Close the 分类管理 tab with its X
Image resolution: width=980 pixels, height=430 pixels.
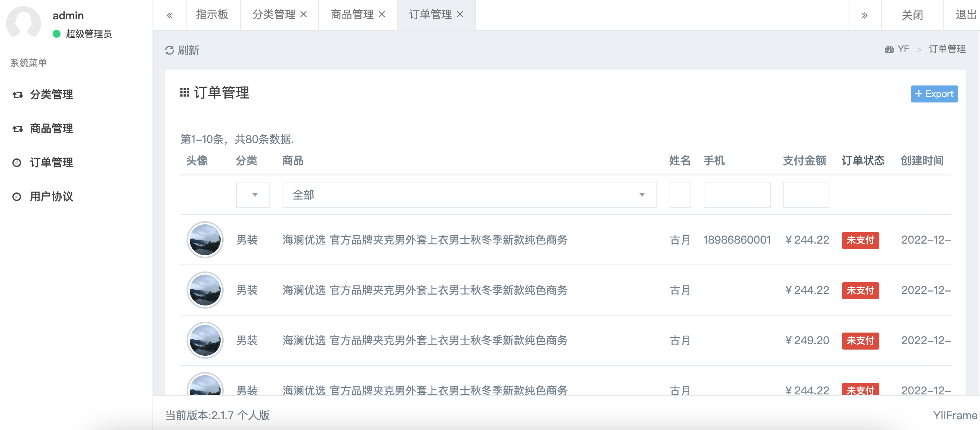point(304,14)
